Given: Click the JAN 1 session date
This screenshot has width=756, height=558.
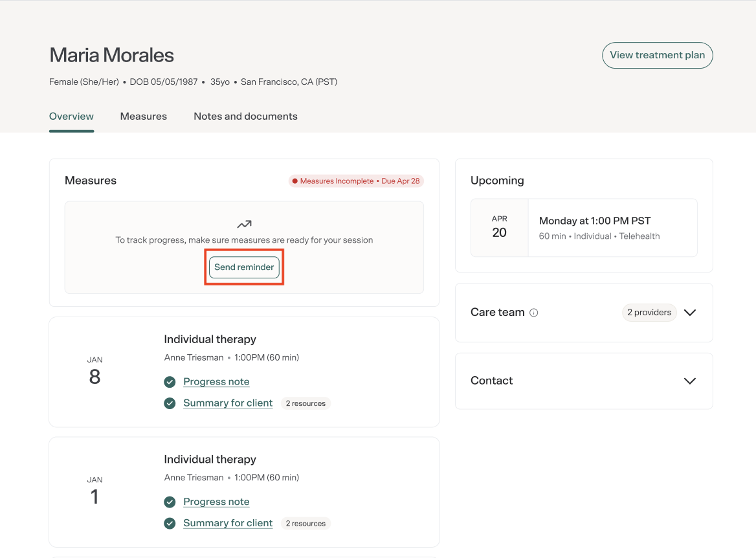Looking at the screenshot, I should [94, 491].
